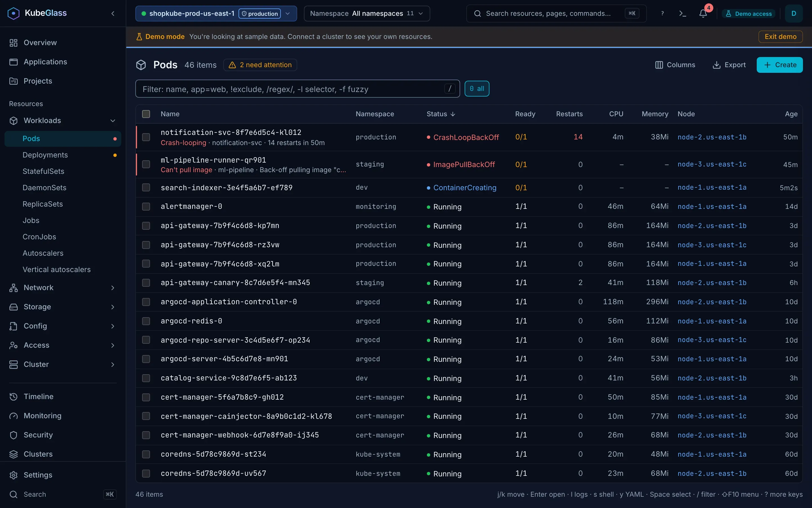
Task: Open Clusters layers item in sidebar
Action: pos(63,454)
